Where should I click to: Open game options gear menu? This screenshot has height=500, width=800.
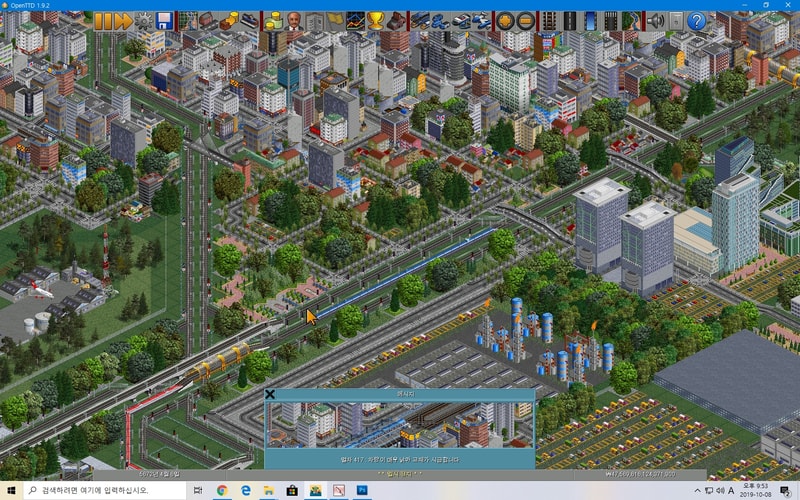pos(143,21)
